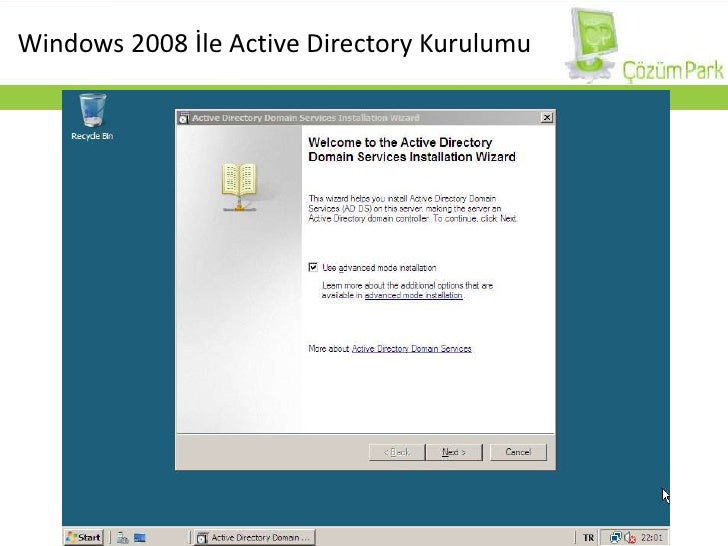Image resolution: width=728 pixels, height=546 pixels.
Task: Click the Cancel button in wizard
Action: click(x=518, y=452)
